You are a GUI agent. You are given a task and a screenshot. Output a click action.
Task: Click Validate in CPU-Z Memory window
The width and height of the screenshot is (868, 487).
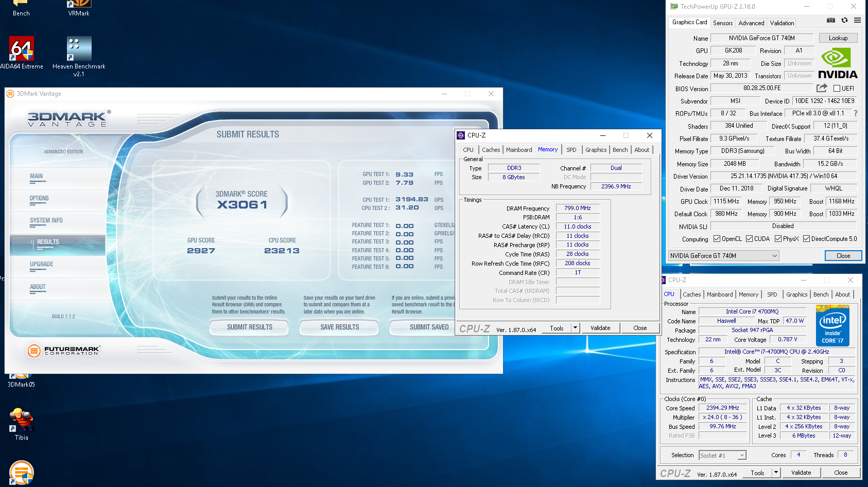600,328
